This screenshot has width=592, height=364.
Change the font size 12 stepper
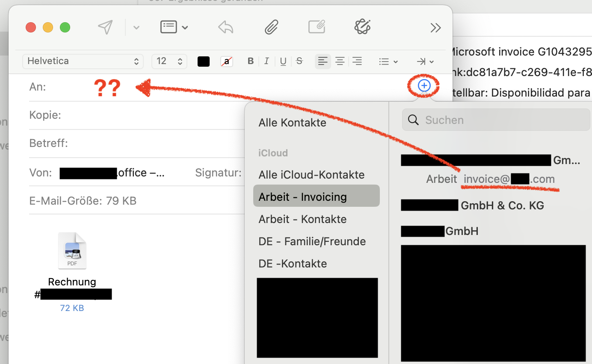169,61
